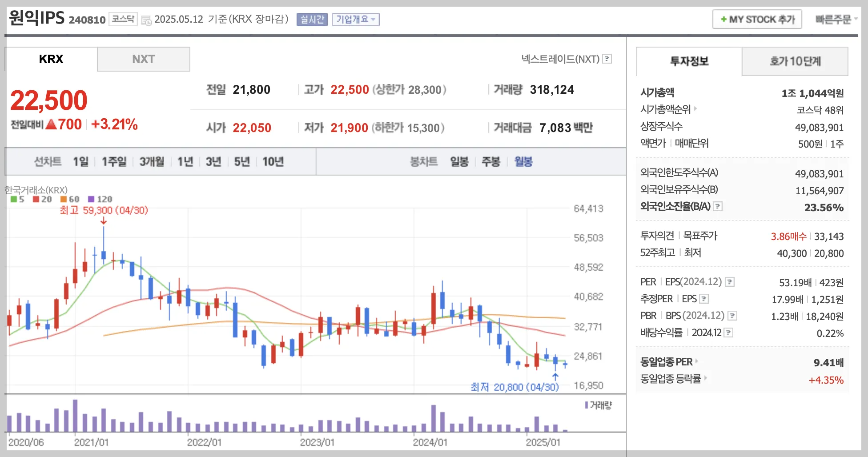Click the current price 22,500

click(49, 100)
